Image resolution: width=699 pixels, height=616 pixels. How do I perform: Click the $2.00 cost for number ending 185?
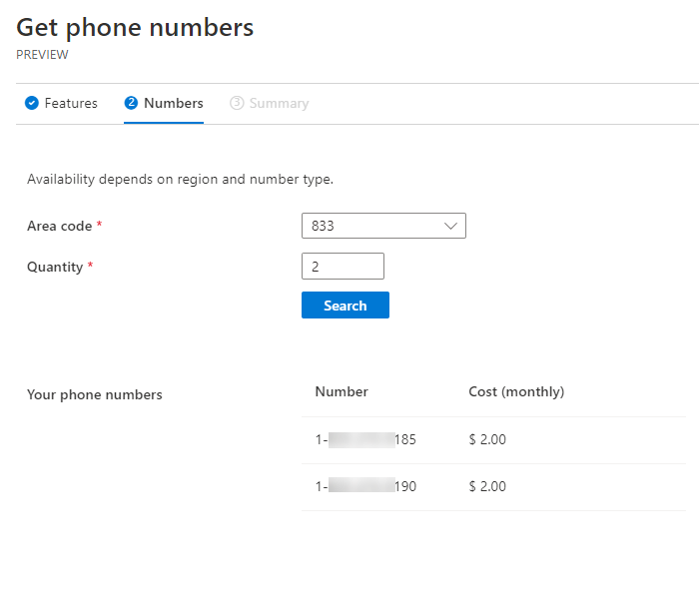click(x=487, y=439)
